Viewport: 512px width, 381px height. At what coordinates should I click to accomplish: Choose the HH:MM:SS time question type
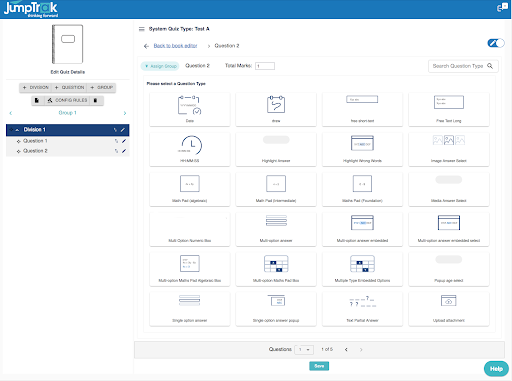190,149
